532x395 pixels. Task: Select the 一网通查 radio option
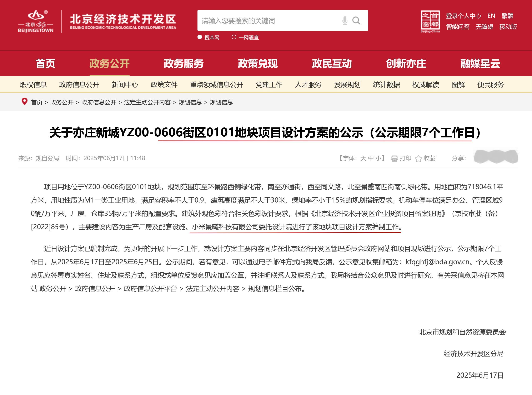[234, 37]
